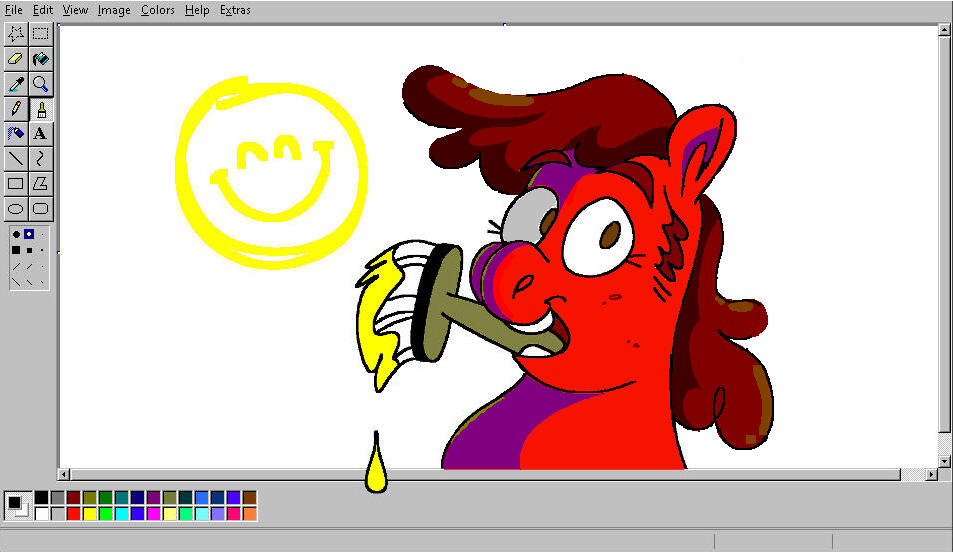Click the vertical scrollbar down arrow
Viewport: 953px width, 552px height.
944,460
